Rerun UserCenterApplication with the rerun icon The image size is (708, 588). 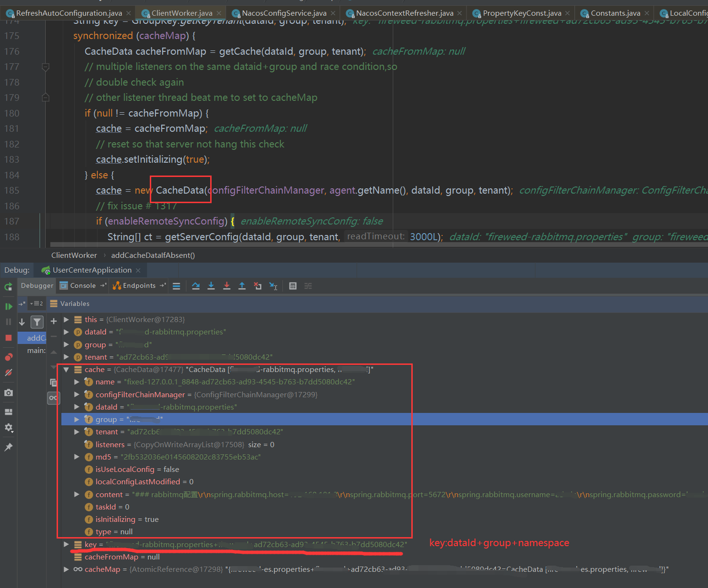coord(9,286)
